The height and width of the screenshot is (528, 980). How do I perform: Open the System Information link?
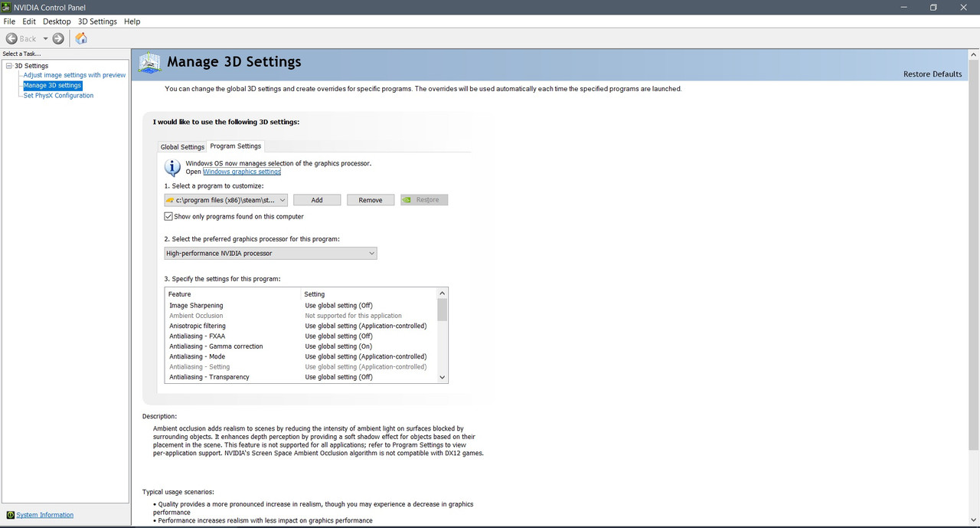coord(45,515)
